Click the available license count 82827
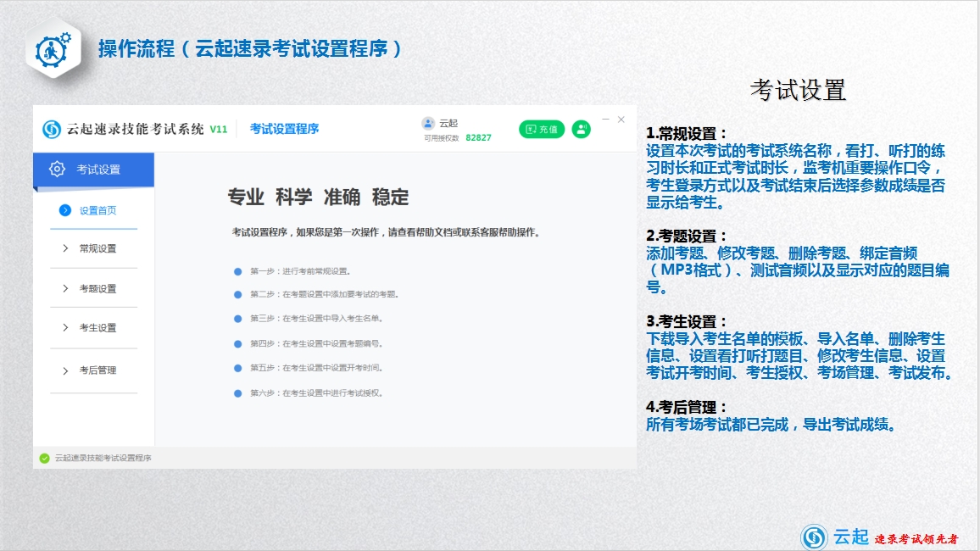 [478, 137]
